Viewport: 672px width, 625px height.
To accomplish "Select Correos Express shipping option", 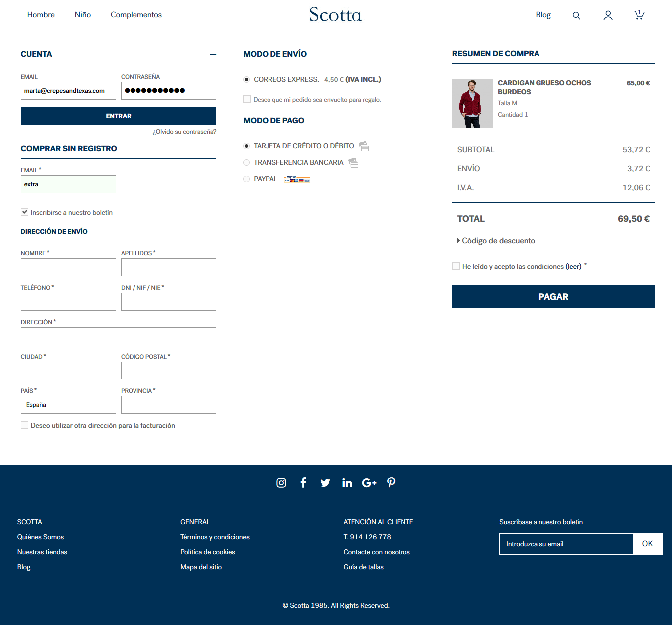I will click(x=247, y=80).
